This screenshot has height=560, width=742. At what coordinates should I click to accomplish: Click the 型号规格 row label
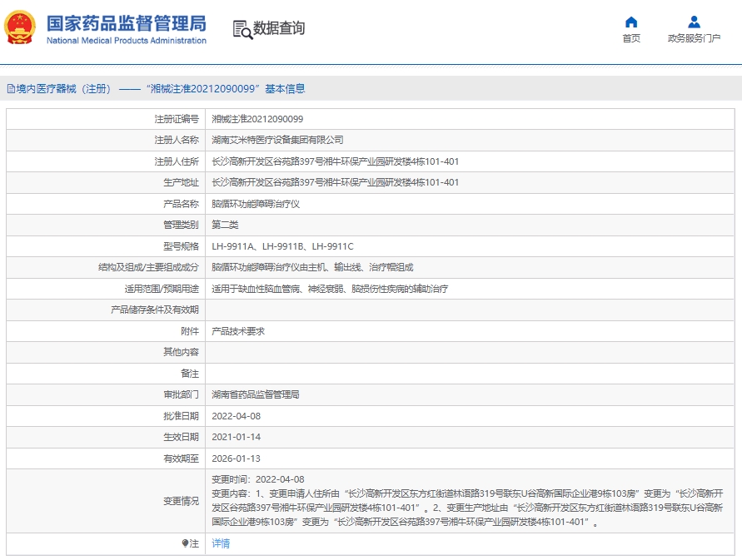tap(182, 246)
